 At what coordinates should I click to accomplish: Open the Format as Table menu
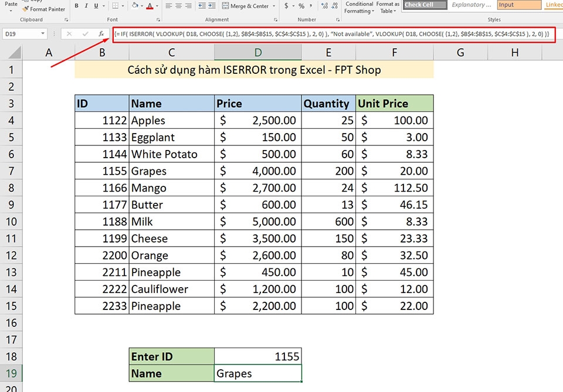(x=388, y=6)
